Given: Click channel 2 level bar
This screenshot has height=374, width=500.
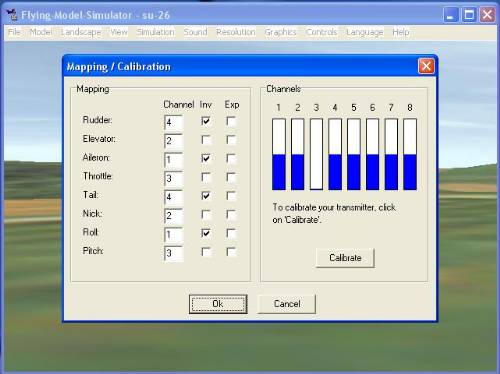Looking at the screenshot, I should click(297, 154).
